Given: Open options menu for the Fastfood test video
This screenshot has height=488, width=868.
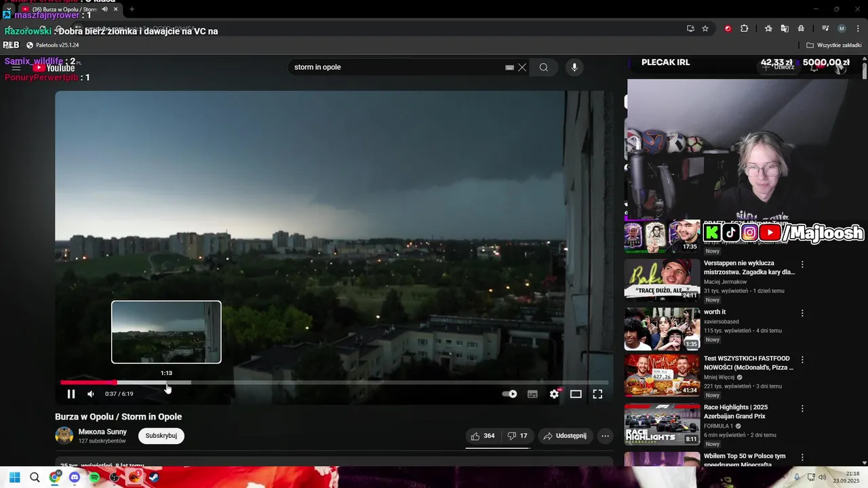Looking at the screenshot, I should (802, 360).
